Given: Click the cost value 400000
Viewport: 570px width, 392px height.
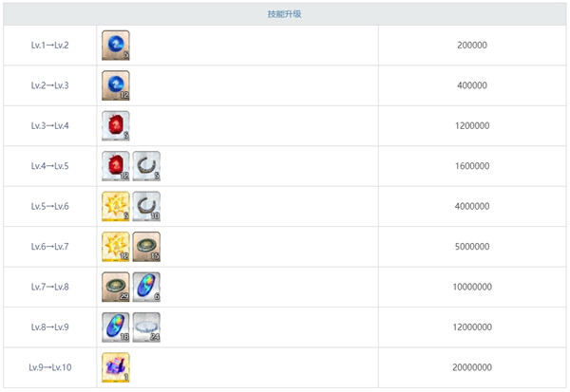Looking at the screenshot, I should [x=472, y=85].
